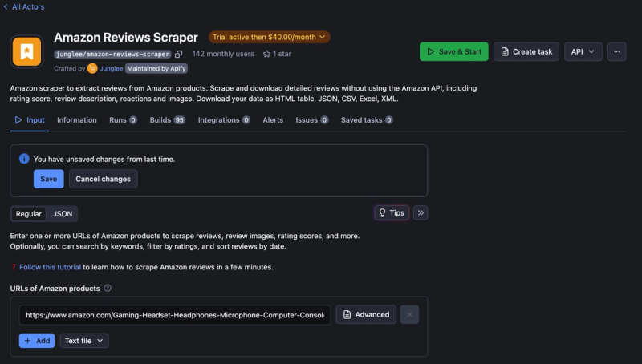
Task: Remove the URL entry with the X button
Action: [409, 314]
